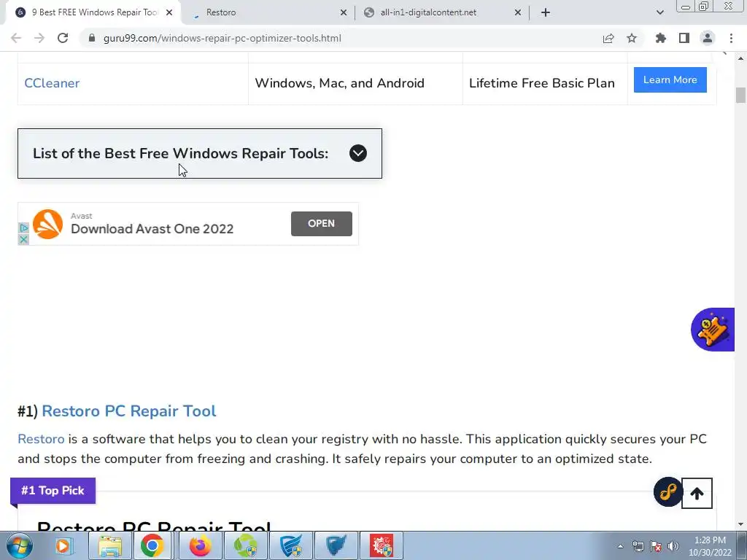Open the Chrome profile avatar
This screenshot has height=560, width=747.
point(708,38)
